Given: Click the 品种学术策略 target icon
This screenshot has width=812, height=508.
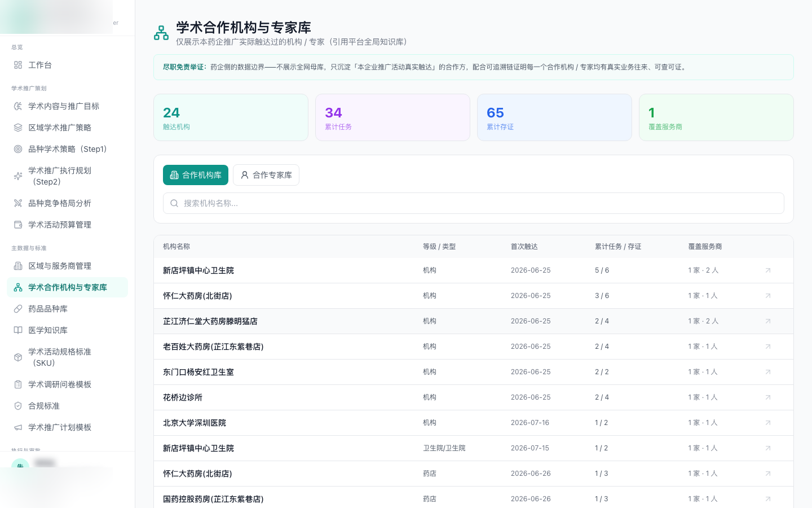Looking at the screenshot, I should coord(18,149).
